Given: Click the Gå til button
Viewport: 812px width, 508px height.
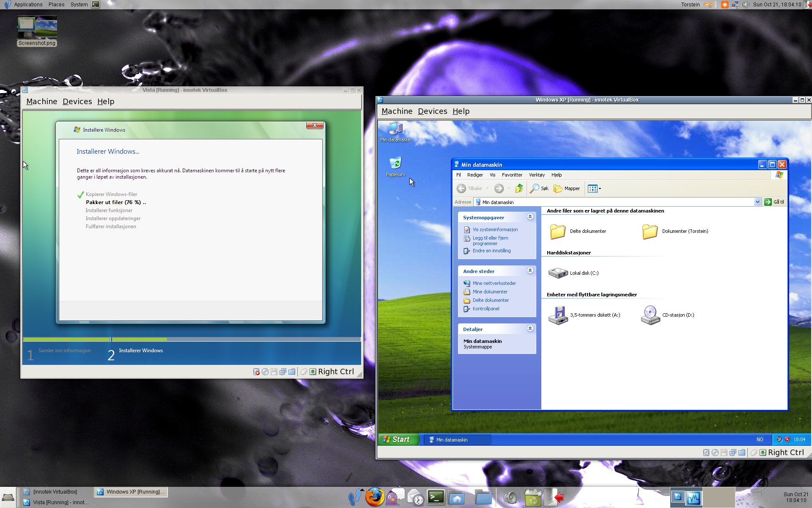Looking at the screenshot, I should pyautogui.click(x=774, y=202).
